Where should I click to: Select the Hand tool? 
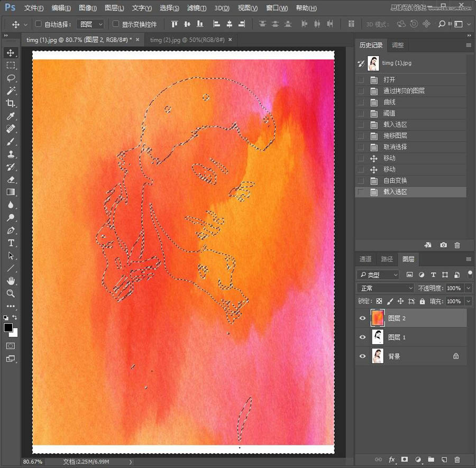tap(11, 281)
